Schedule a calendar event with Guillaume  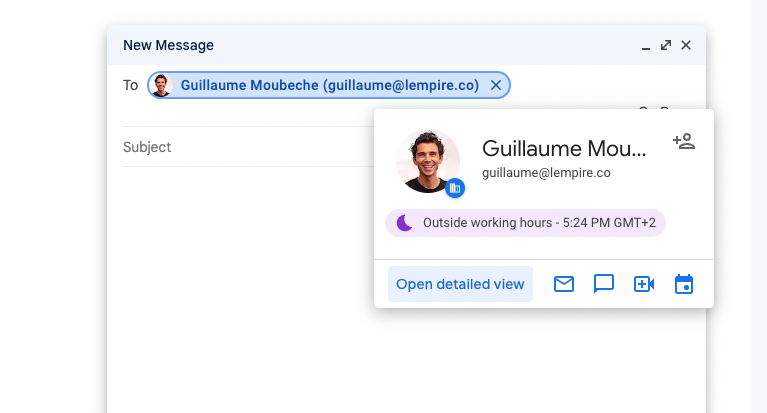pyautogui.click(x=684, y=284)
